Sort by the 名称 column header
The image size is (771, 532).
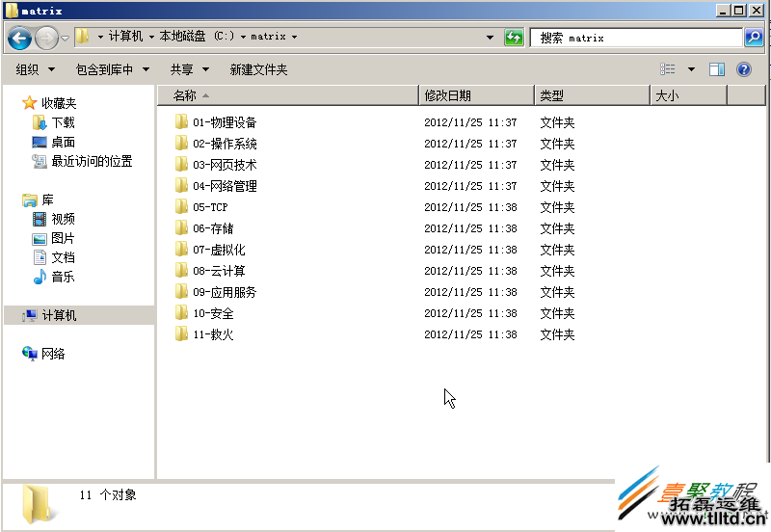(x=288, y=95)
